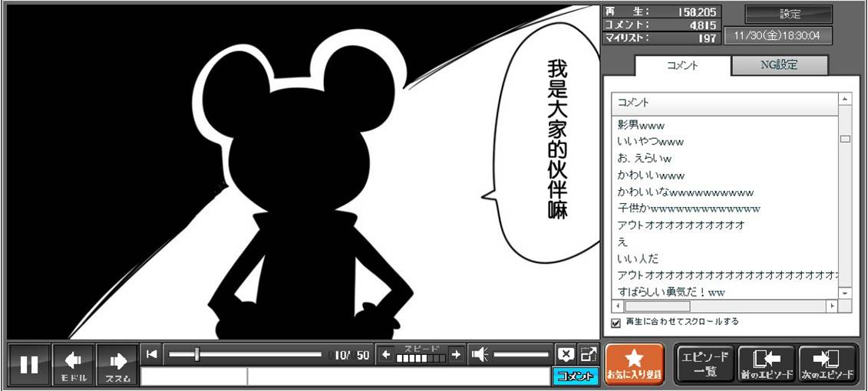Go to the next episode (次のエピソード)
Screen dimensions: 868x391
[x=827, y=364]
